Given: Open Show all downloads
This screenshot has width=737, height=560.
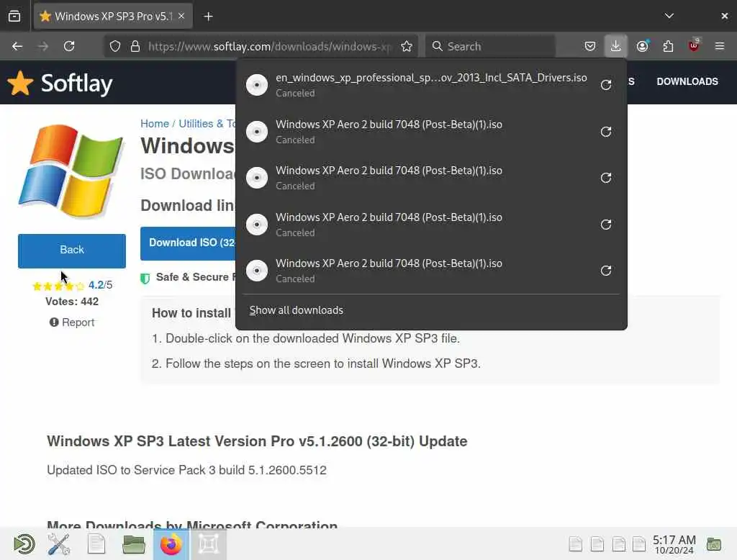Looking at the screenshot, I should pyautogui.click(x=296, y=310).
